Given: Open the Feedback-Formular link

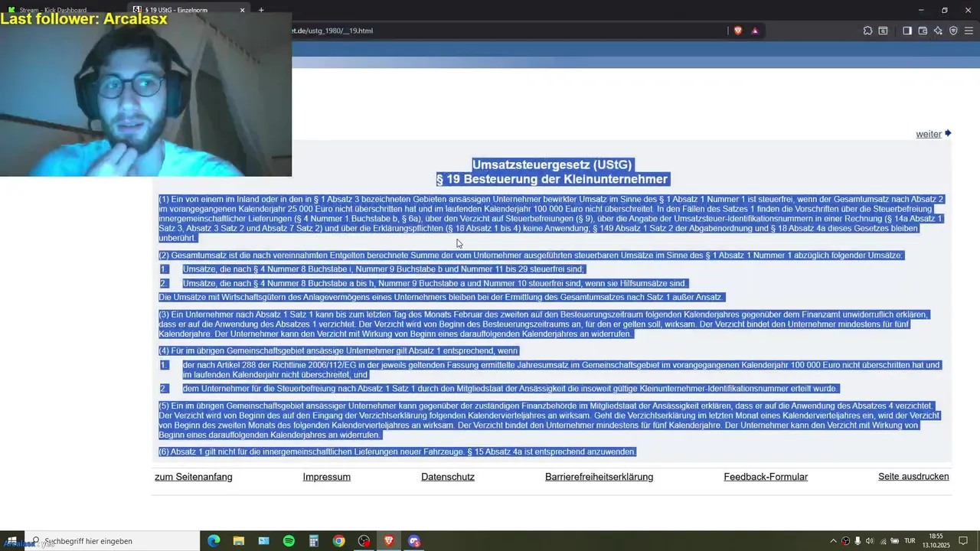Looking at the screenshot, I should (x=766, y=477).
